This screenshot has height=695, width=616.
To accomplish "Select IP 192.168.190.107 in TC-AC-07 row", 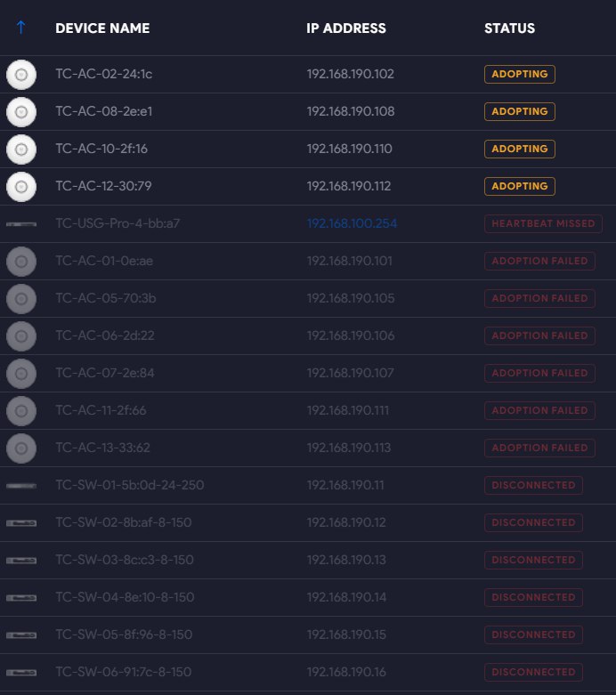I will pyautogui.click(x=351, y=373).
